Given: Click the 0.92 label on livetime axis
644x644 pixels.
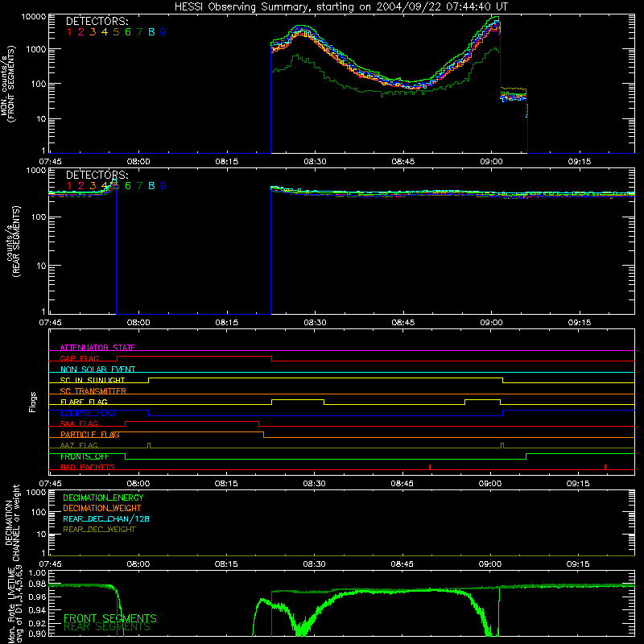Looking at the screenshot, I should tap(37, 622).
